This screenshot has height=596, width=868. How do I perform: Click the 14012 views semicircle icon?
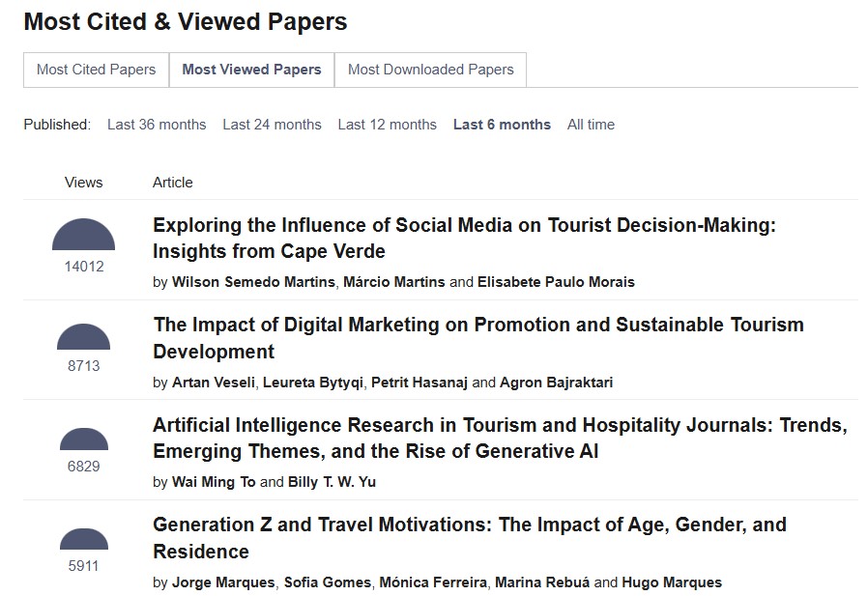[x=83, y=236]
